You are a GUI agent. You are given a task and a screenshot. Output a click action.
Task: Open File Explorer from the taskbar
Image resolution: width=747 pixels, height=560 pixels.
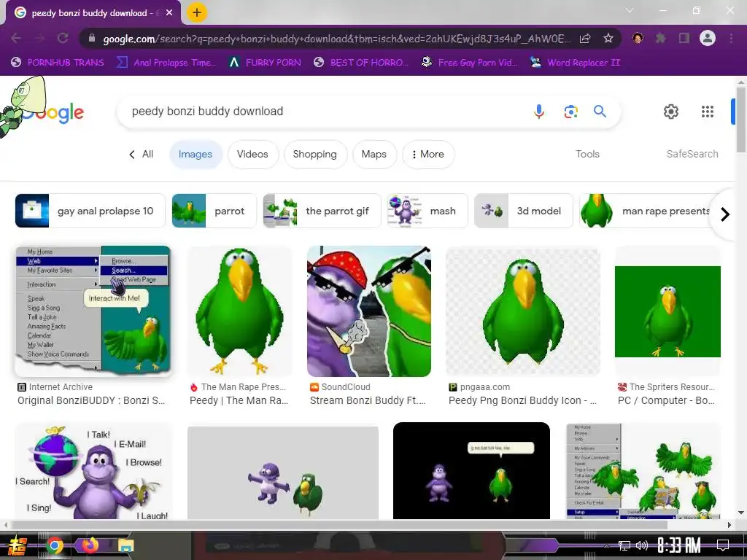(x=125, y=545)
